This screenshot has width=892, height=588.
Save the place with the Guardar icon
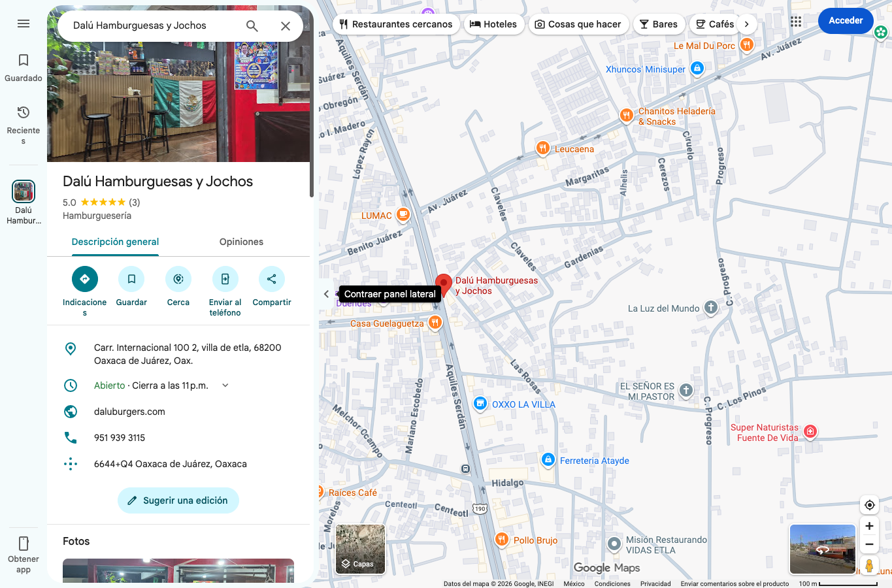point(131,279)
